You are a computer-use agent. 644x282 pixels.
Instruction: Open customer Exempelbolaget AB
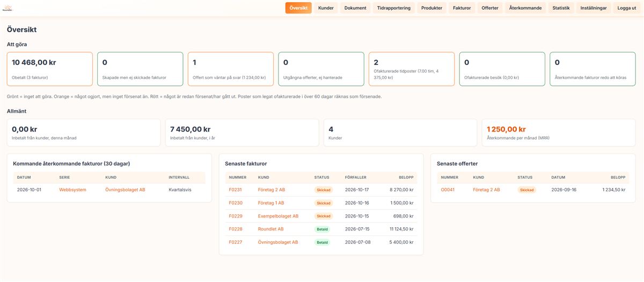pos(278,216)
